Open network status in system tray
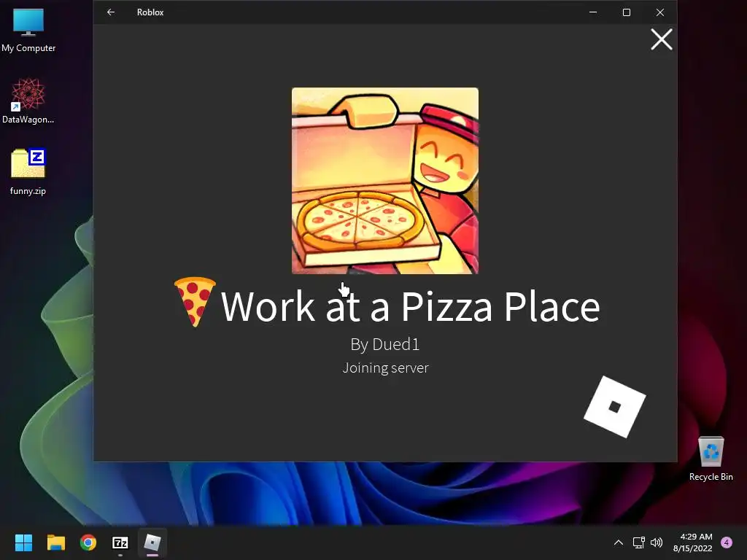Viewport: 747px width, 560px height. tap(638, 542)
